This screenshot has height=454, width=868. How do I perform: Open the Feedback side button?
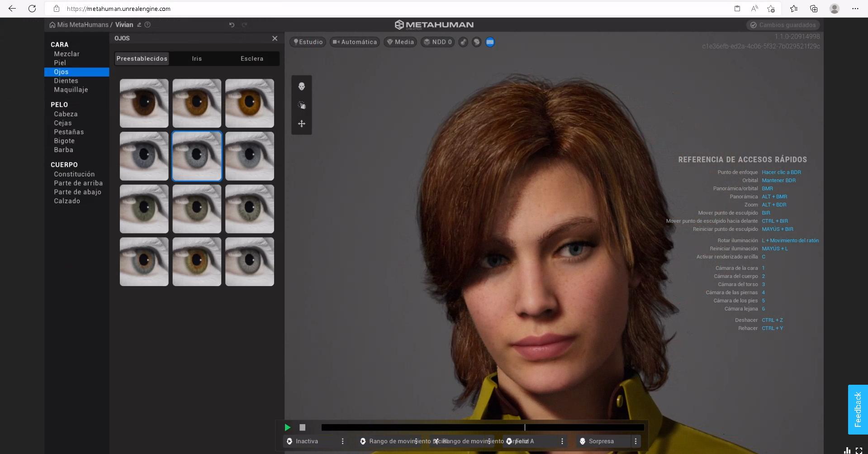858,410
